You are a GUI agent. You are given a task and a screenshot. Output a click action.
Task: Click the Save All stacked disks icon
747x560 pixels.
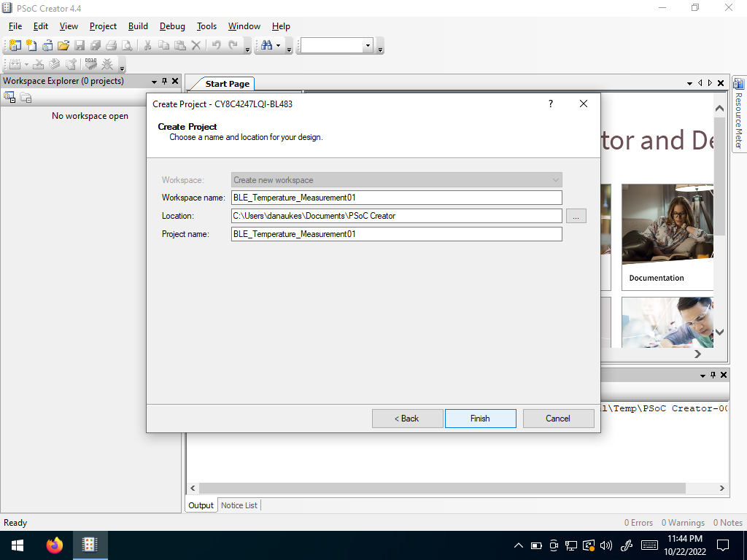[96, 45]
